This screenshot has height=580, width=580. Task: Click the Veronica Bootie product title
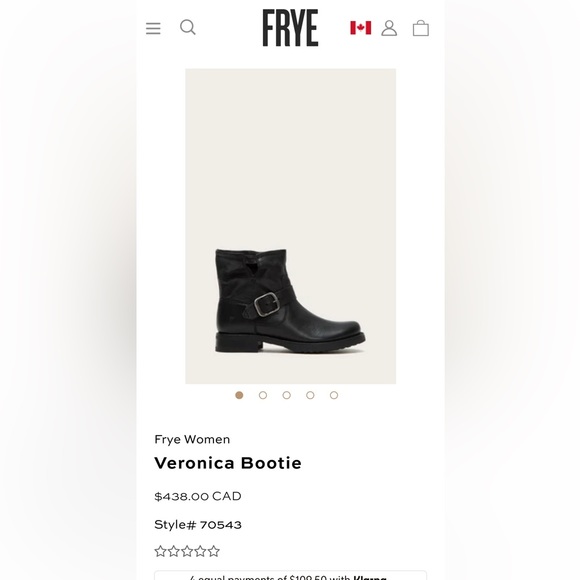tap(228, 463)
